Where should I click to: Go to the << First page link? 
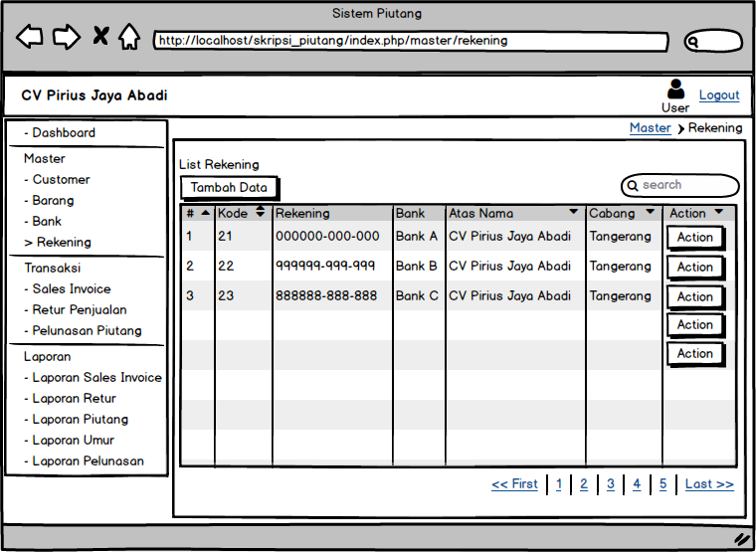coord(514,484)
